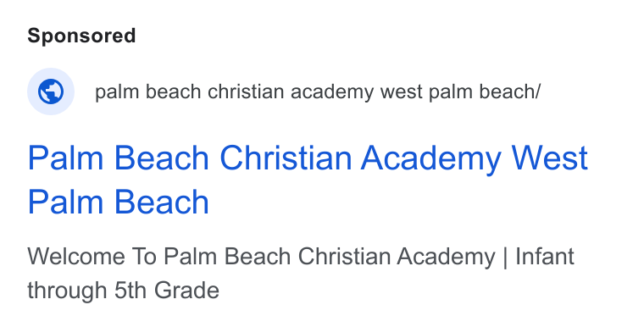Click 'Christian Academy' in the gray description
Screen dimensions: 644x327
point(397,258)
